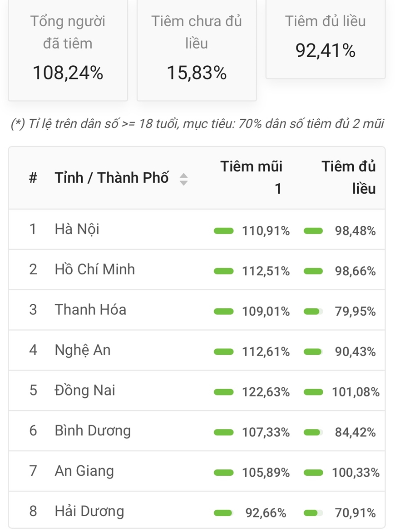395x532 pixels.
Task: Select the Bình Dương row
Action: coord(197,431)
